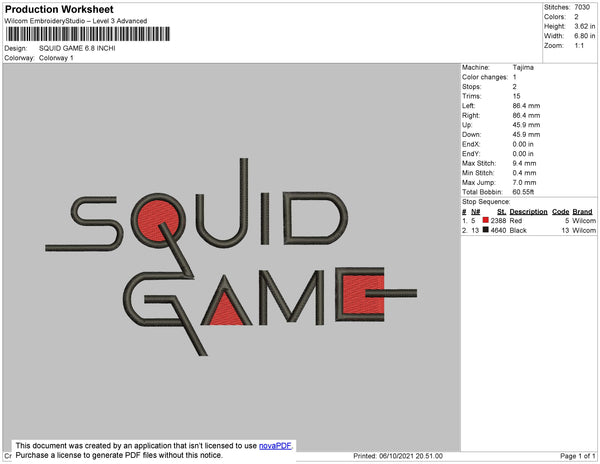Click the 'Page 1 of 1' footer text
600x464 pixels.
578,456
